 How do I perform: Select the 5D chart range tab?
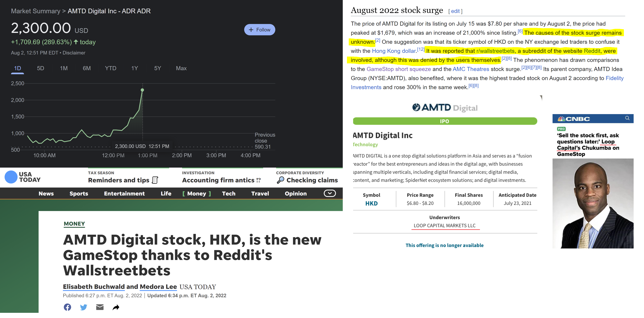coord(41,68)
